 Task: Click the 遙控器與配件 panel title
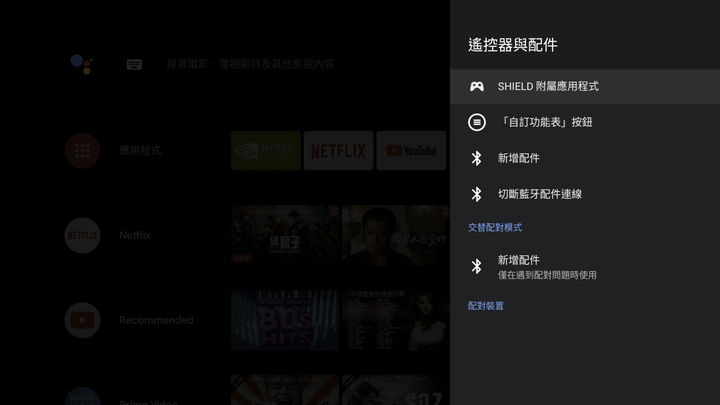tap(512, 45)
